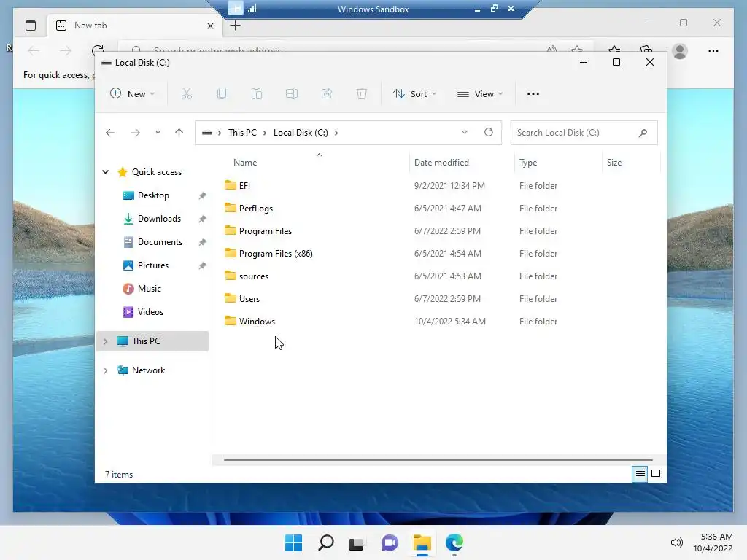Select the Users folder
The height and width of the screenshot is (560, 747).
[249, 298]
